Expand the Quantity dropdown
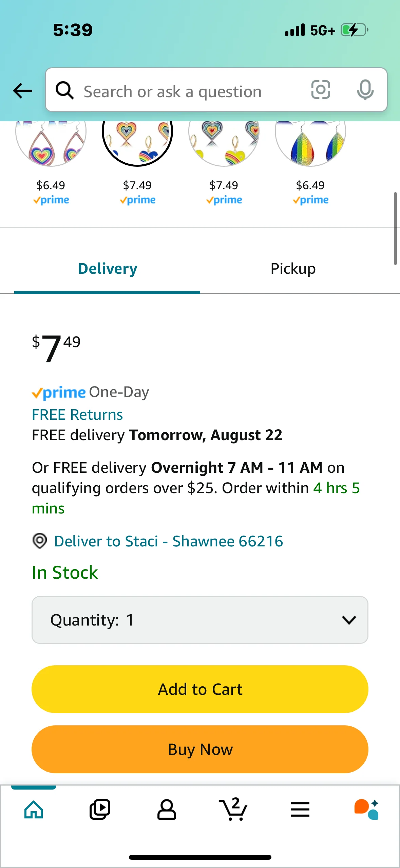 [200, 620]
